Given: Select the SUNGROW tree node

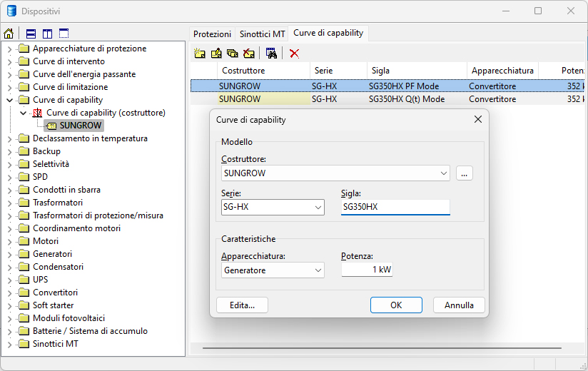Looking at the screenshot, I should point(81,126).
